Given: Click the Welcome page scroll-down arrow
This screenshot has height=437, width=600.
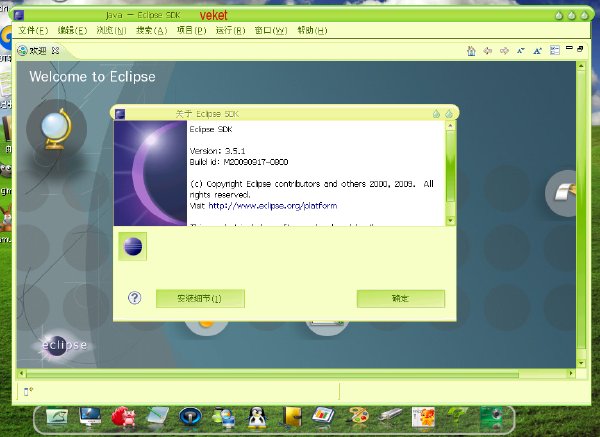Looking at the screenshot, I should point(581,363).
